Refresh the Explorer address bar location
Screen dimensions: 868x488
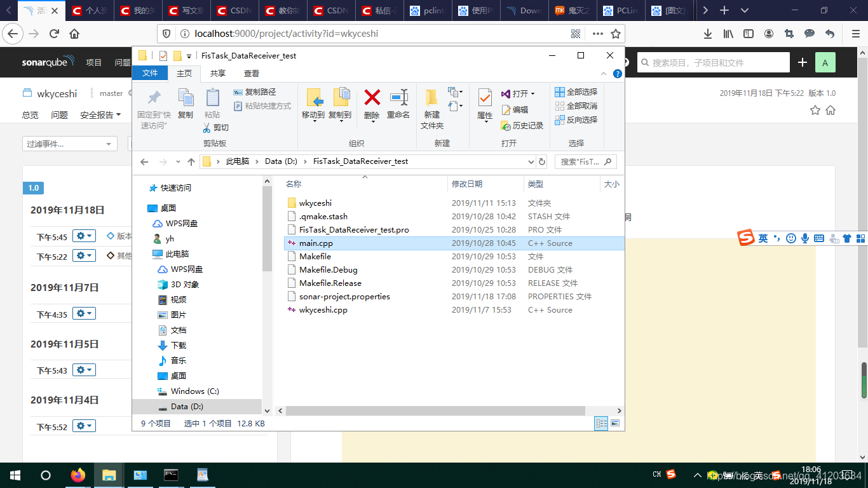tap(541, 161)
